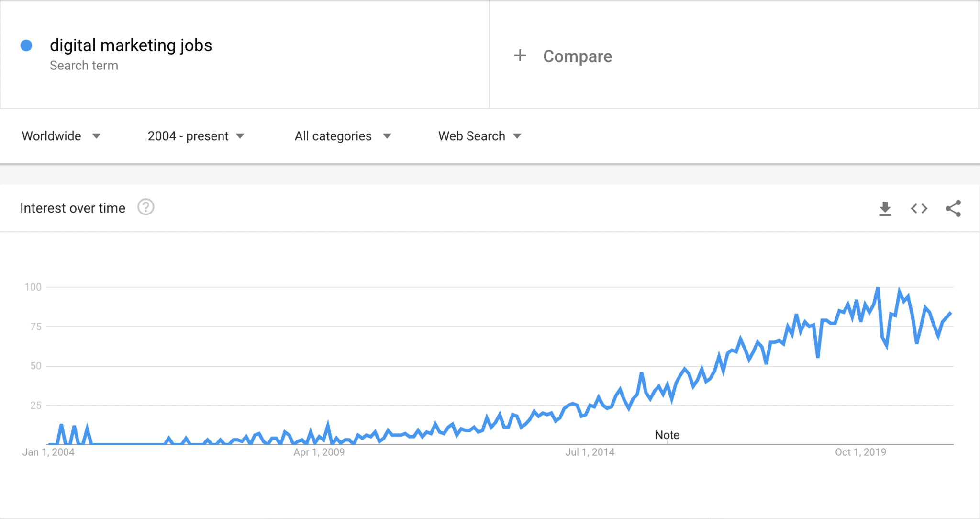Click the blue dot by the search term

pyautogui.click(x=26, y=45)
